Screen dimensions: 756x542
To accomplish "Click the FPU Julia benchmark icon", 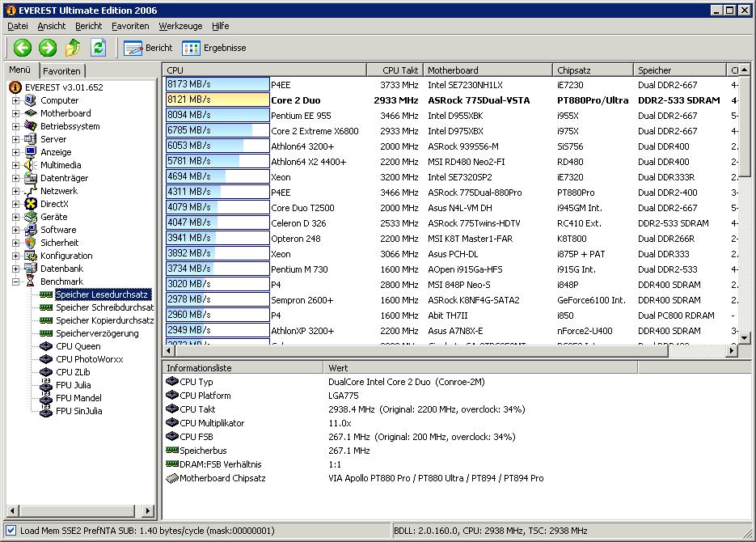I will [46, 385].
